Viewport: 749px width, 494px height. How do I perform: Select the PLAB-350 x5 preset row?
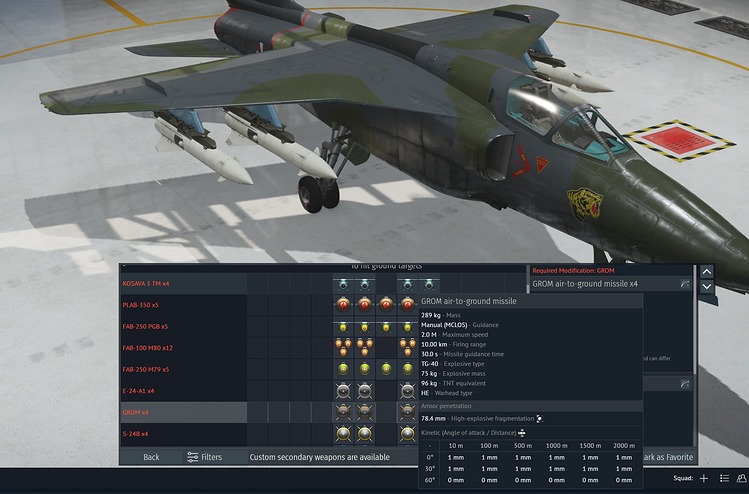[x=183, y=305]
